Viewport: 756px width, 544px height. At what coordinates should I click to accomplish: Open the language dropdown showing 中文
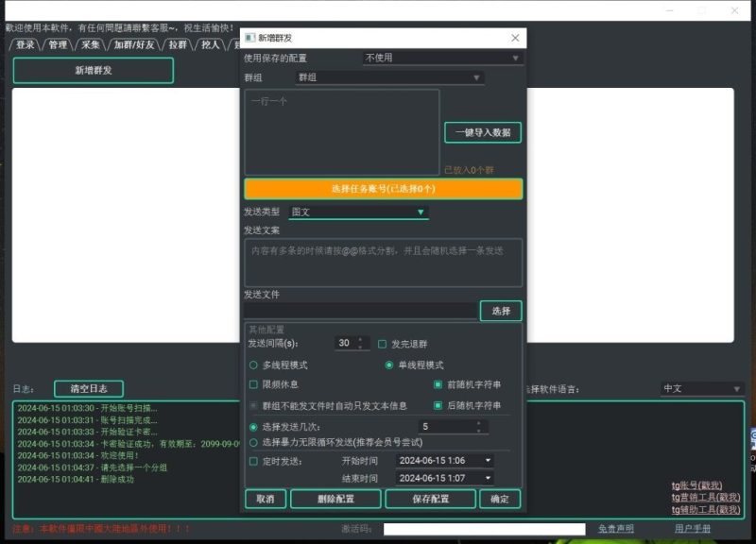[x=701, y=386]
